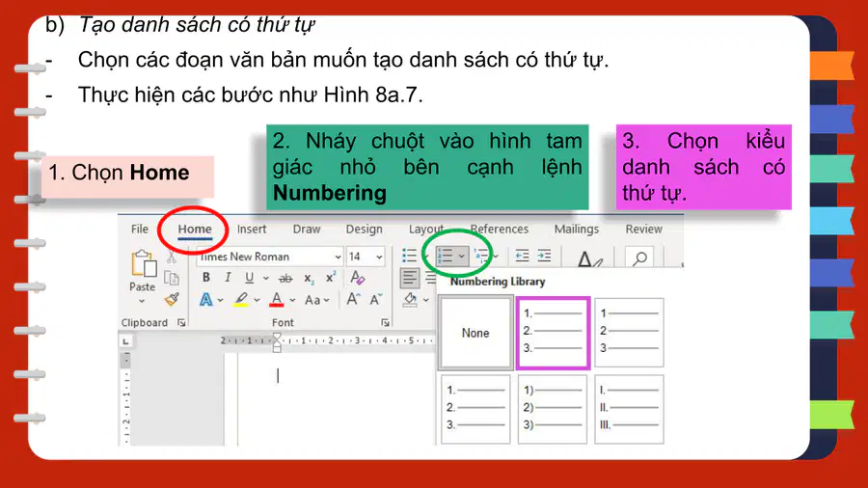The height and width of the screenshot is (488, 868).
Task: Expand the Shading color dropdown arrow
Action: click(x=425, y=300)
